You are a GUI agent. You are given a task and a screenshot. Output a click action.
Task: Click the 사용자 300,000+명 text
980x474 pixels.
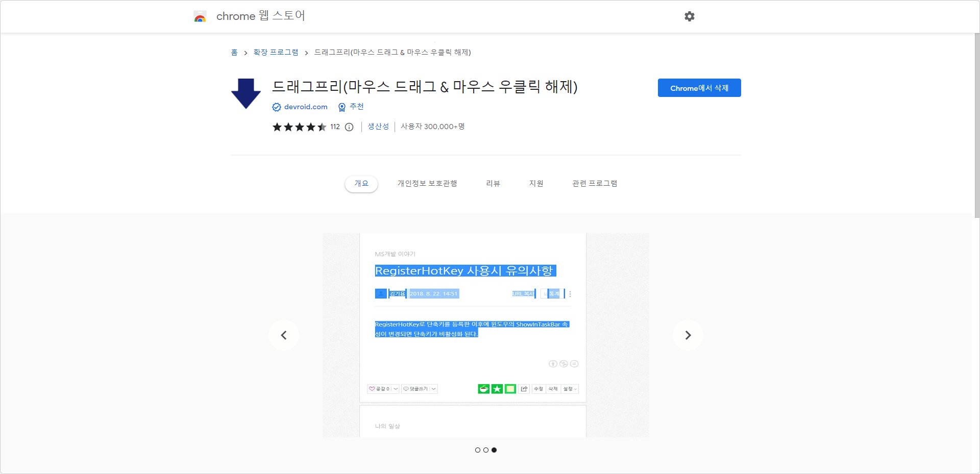(432, 127)
